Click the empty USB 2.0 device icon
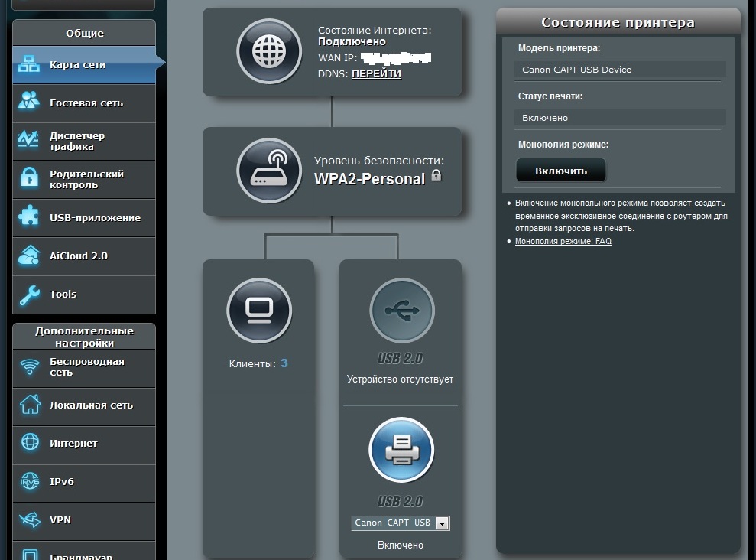 (401, 310)
